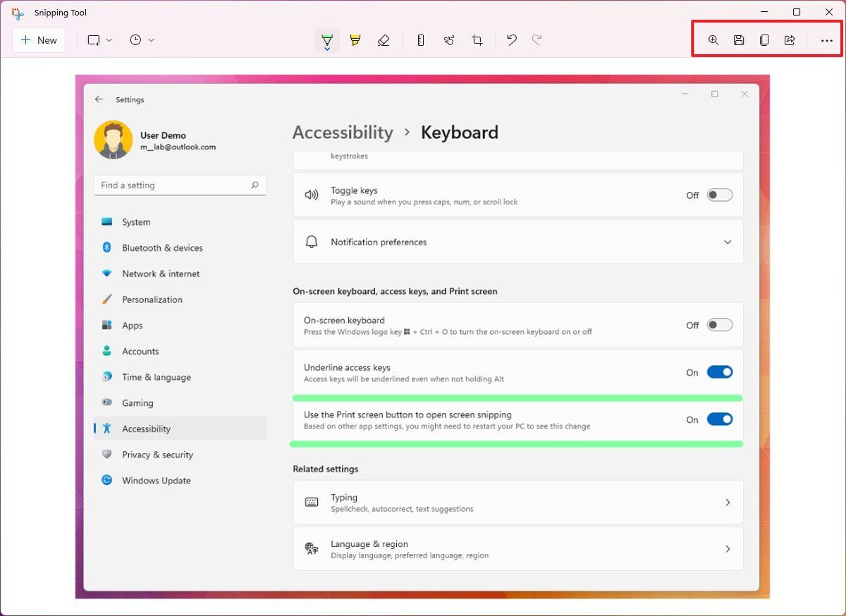Expand Notification preferences
Viewport: 846px width, 616px height.
[x=728, y=242]
